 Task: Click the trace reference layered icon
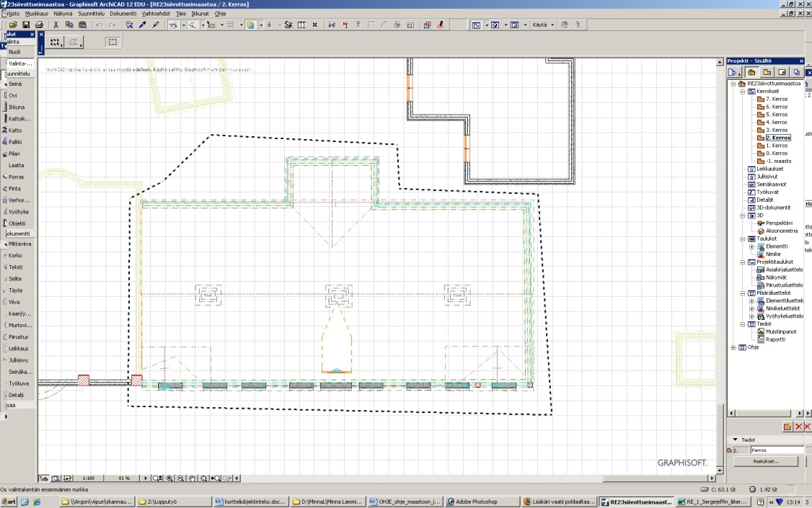(250, 24)
